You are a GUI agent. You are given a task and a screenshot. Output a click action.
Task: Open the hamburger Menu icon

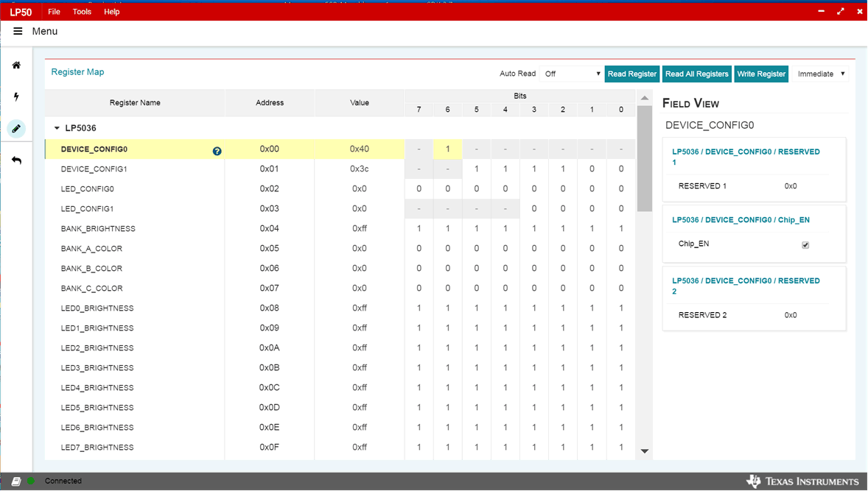pyautogui.click(x=18, y=32)
